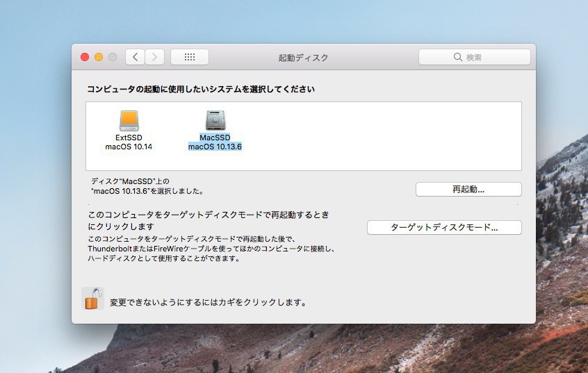588x373 pixels.
Task: Show all preferences grid button
Action: tap(190, 58)
